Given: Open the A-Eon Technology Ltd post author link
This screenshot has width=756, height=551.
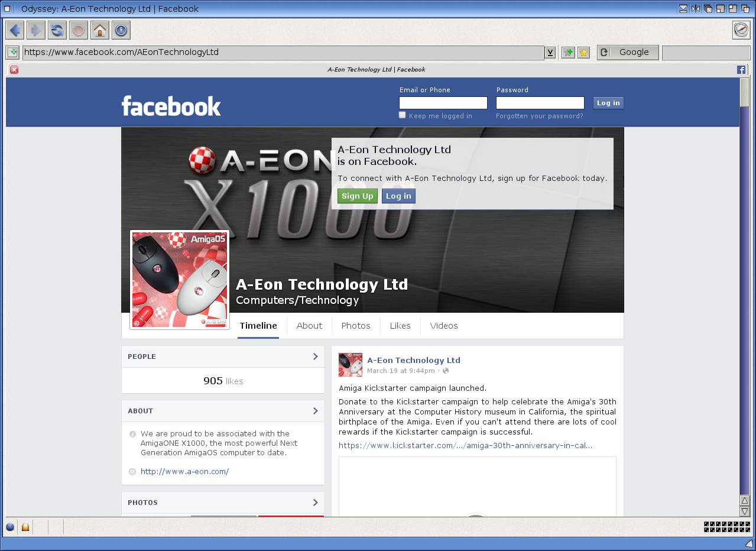Looking at the screenshot, I should (414, 360).
